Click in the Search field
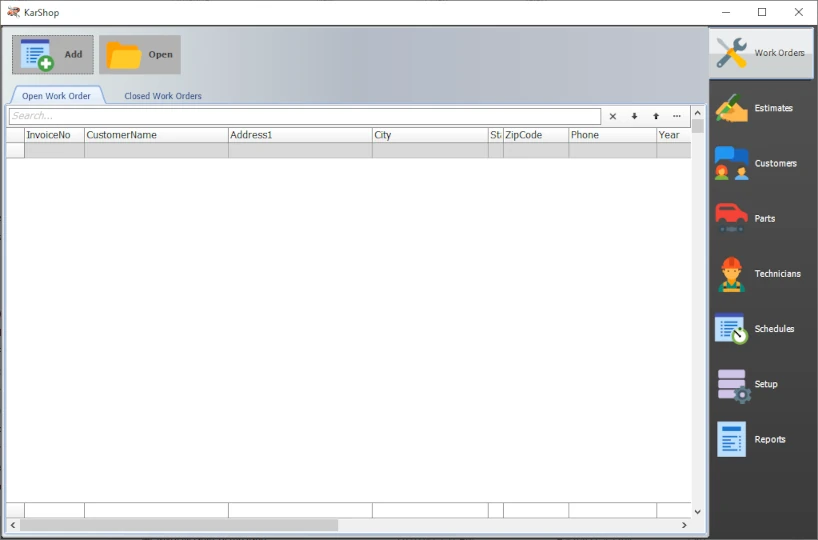 [305, 116]
